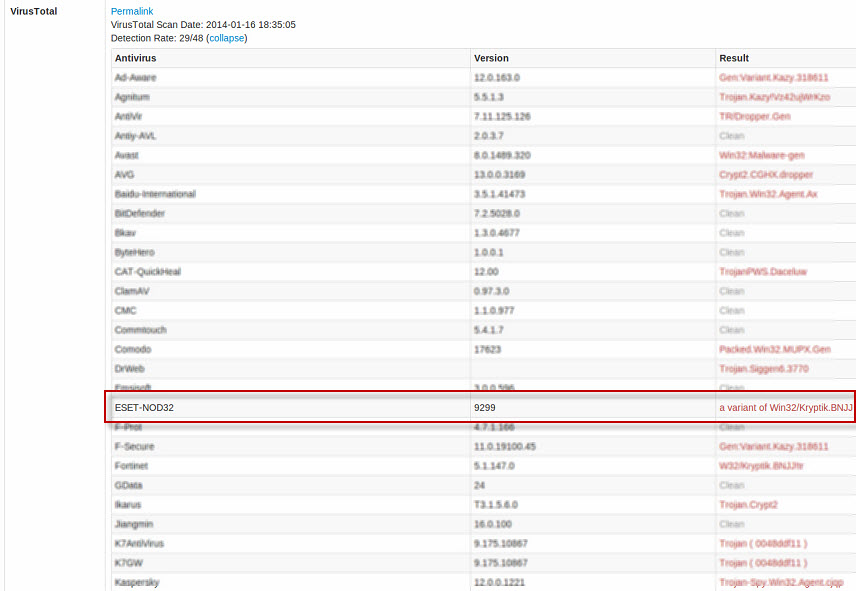Select the Agnitum antivirus name

pos(132,97)
